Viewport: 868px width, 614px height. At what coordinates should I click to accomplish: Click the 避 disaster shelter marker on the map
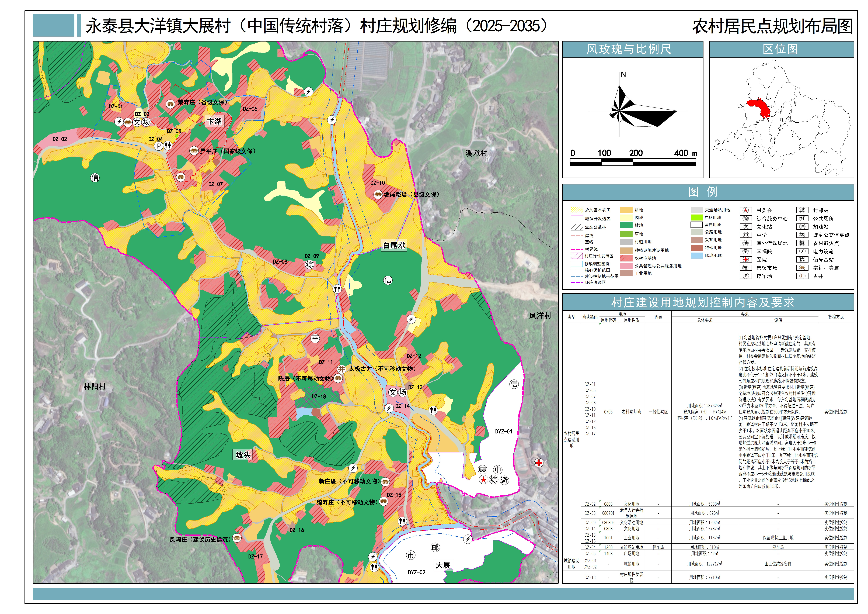504,480
